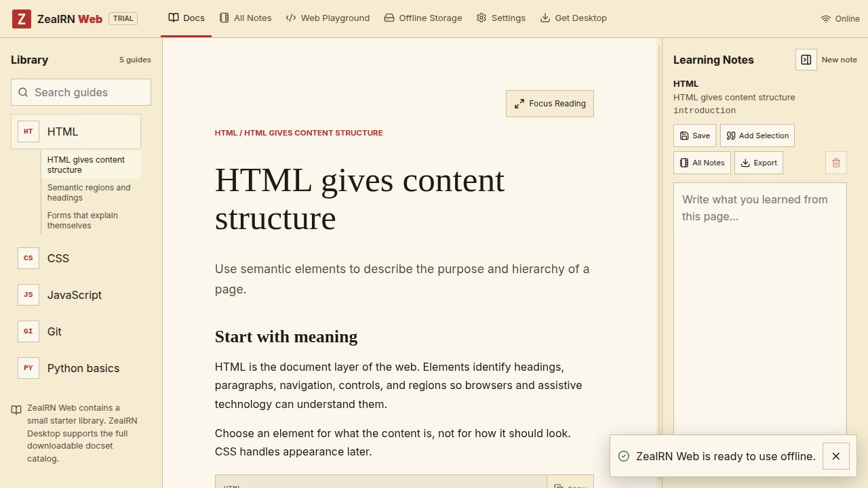
Task: Save the current note
Action: [x=694, y=136]
